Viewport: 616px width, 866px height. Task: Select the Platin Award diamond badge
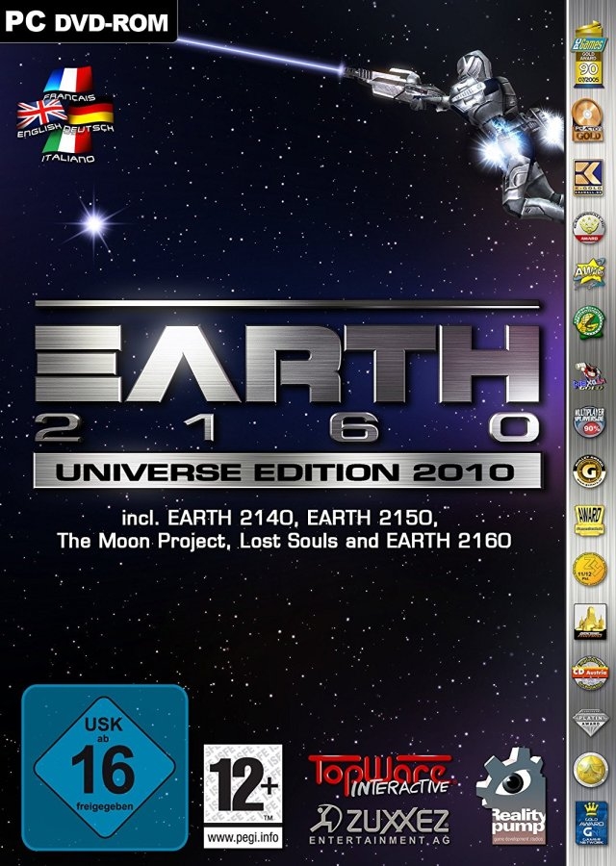click(x=588, y=720)
